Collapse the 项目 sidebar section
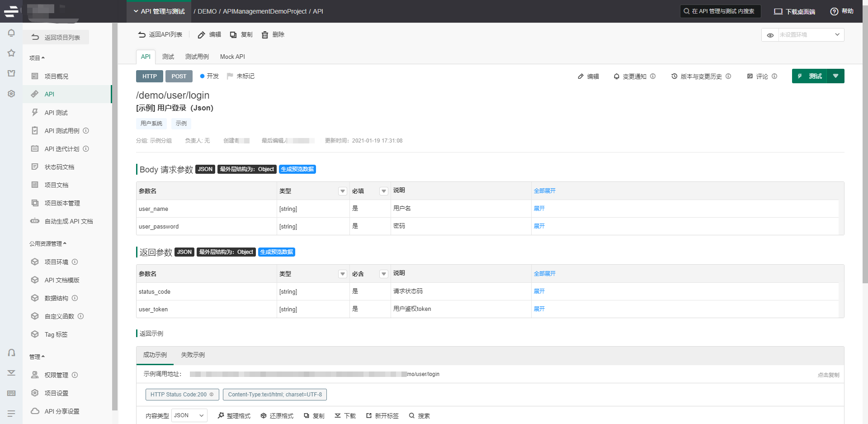The width and height of the screenshot is (868, 424). [37, 58]
